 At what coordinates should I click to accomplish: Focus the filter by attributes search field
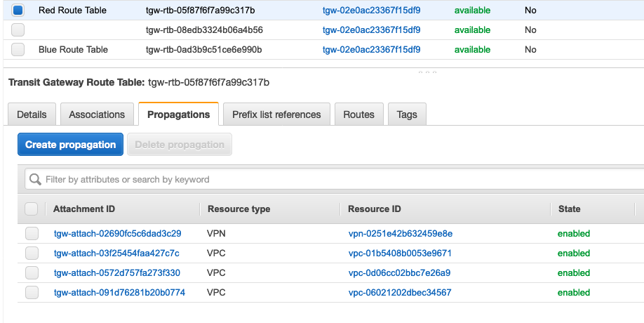click(337, 180)
